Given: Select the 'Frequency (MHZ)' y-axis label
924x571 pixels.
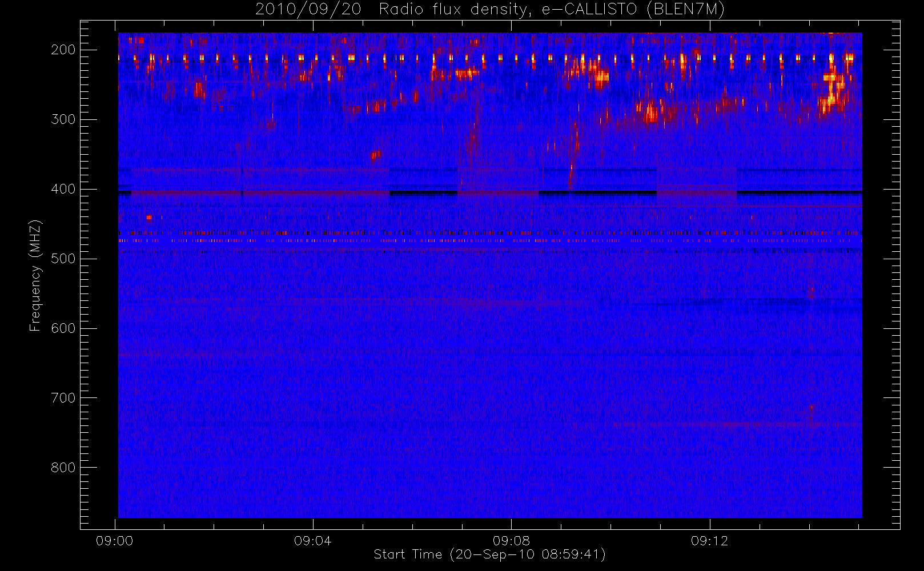Looking at the screenshot, I should point(35,275).
